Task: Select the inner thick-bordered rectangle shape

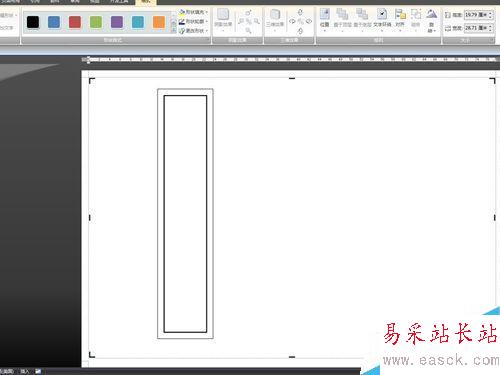Action: point(185,214)
